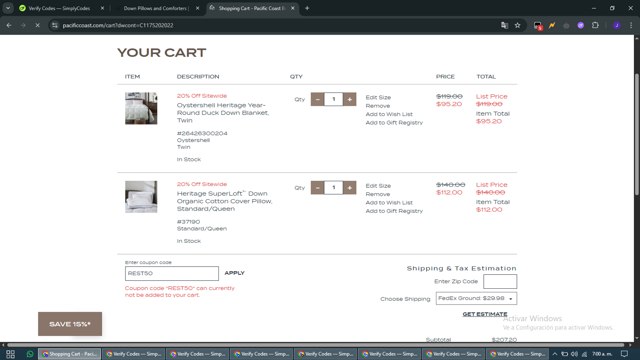Viewport: 640px width, 360px height.
Task: Open the Choose Shipping FedEx Ground dropdown
Action: 476,298
